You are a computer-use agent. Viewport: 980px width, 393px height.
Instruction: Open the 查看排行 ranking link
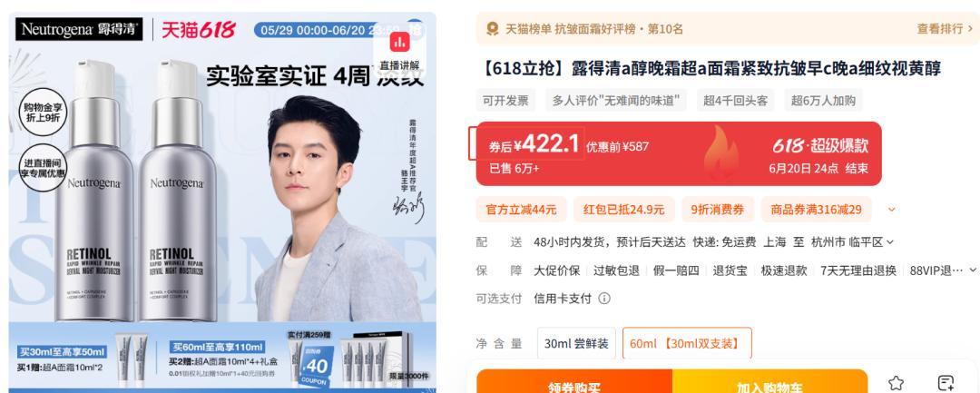point(945,29)
